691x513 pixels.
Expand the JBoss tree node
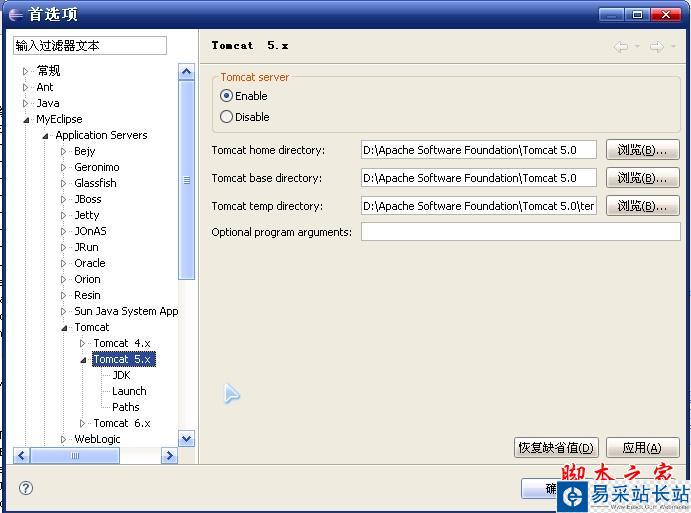point(63,199)
